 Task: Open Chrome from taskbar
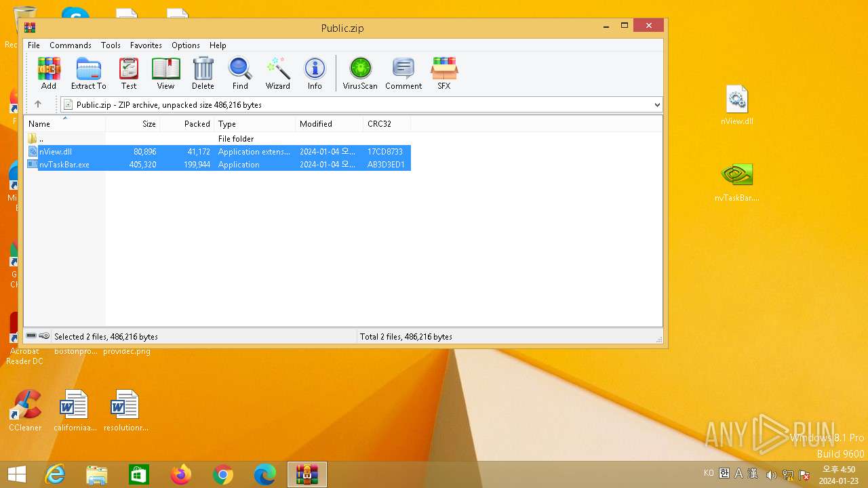pyautogui.click(x=223, y=474)
